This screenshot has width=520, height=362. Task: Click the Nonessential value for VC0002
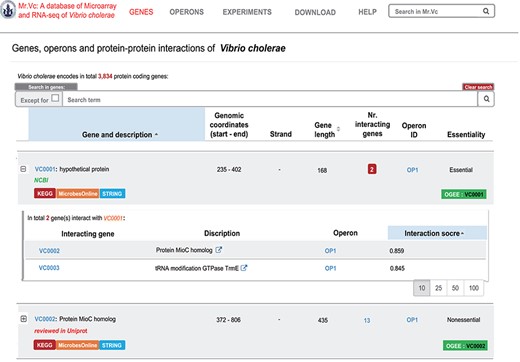coord(463,320)
